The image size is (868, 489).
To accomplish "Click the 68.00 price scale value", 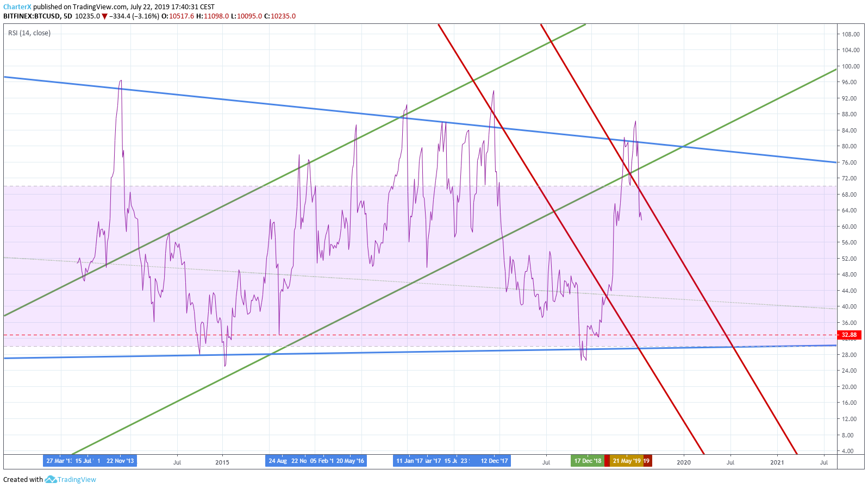I will pos(849,195).
